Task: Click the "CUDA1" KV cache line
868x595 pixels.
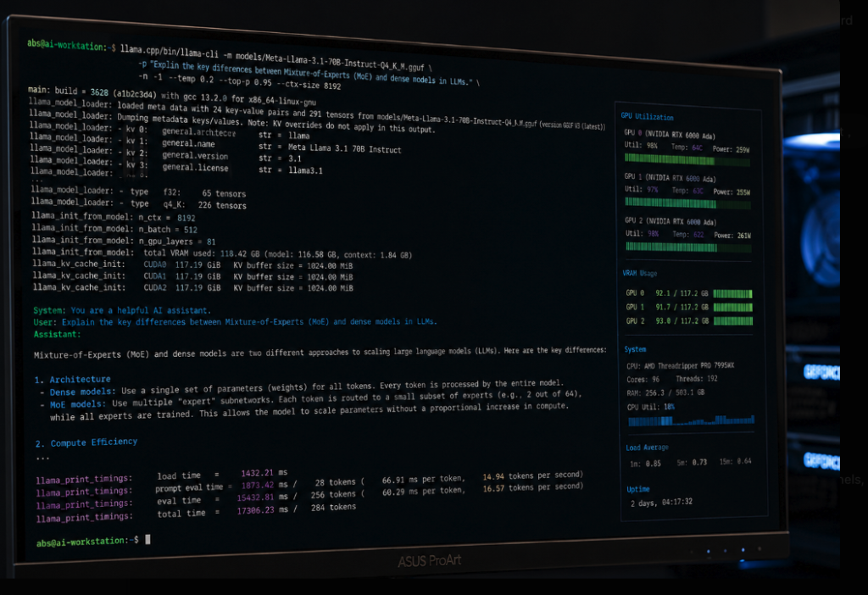Action: click(192, 276)
